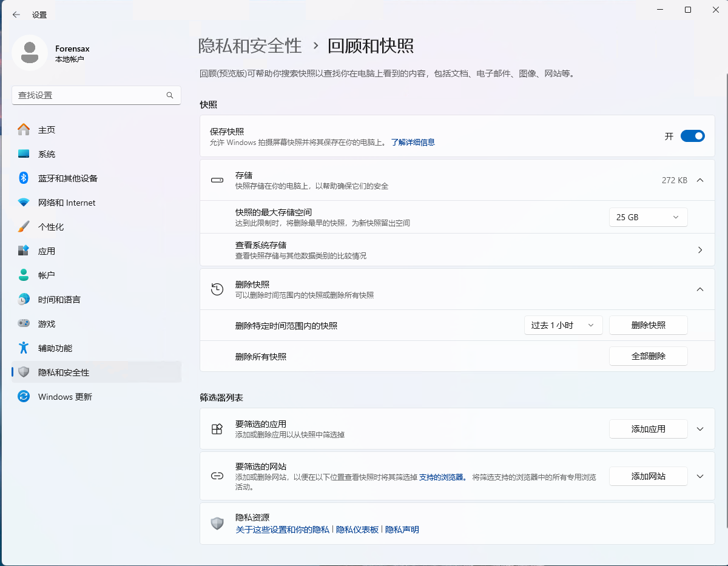This screenshot has height=566, width=728.
Task: Collapse the 删除快照 section chevron
Action: [x=700, y=289]
